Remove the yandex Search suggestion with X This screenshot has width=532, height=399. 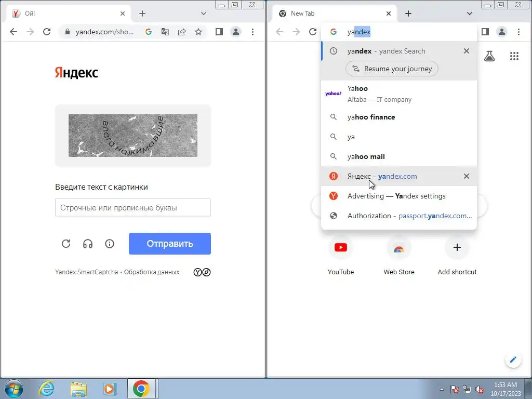coord(467,51)
